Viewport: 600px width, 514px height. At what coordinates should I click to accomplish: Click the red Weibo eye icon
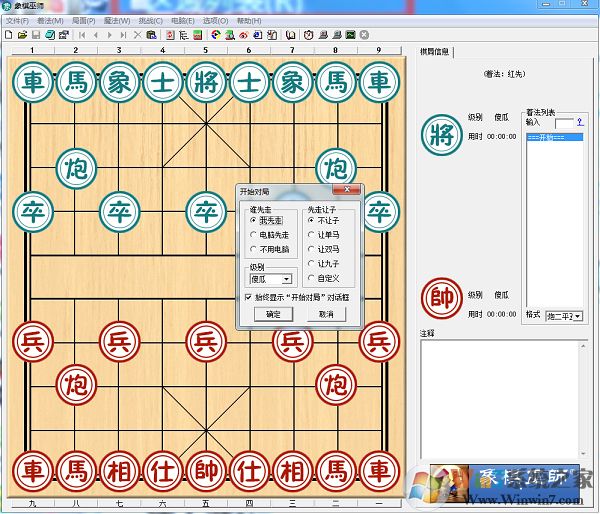[x=244, y=35]
